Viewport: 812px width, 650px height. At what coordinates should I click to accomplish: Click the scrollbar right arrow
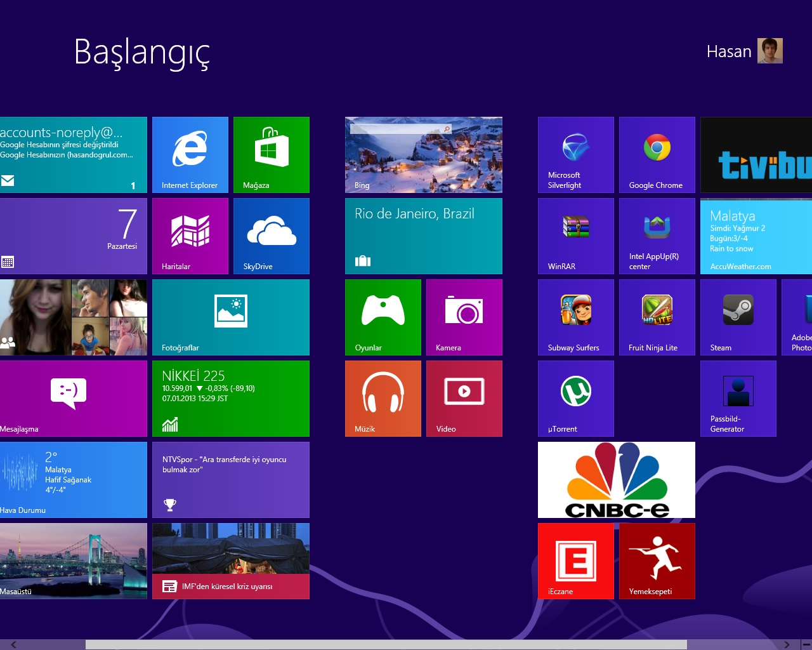787,644
